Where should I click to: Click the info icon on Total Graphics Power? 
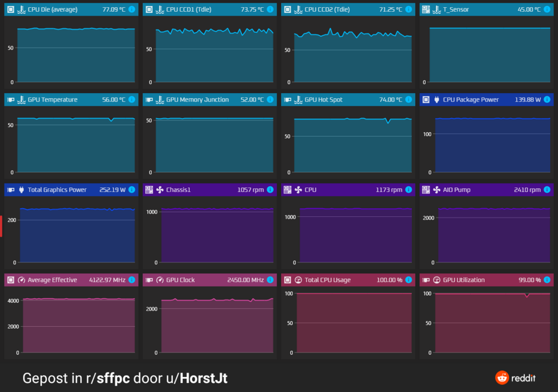132,190
